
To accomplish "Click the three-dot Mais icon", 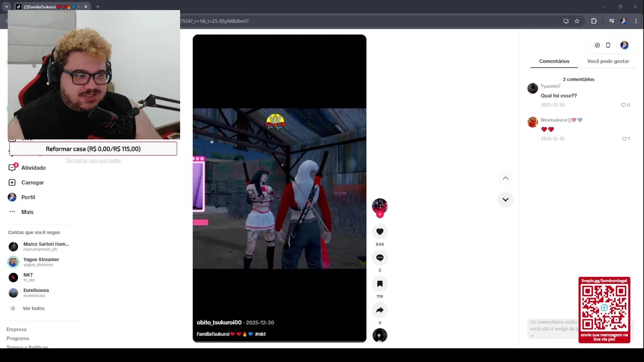I will 12,212.
